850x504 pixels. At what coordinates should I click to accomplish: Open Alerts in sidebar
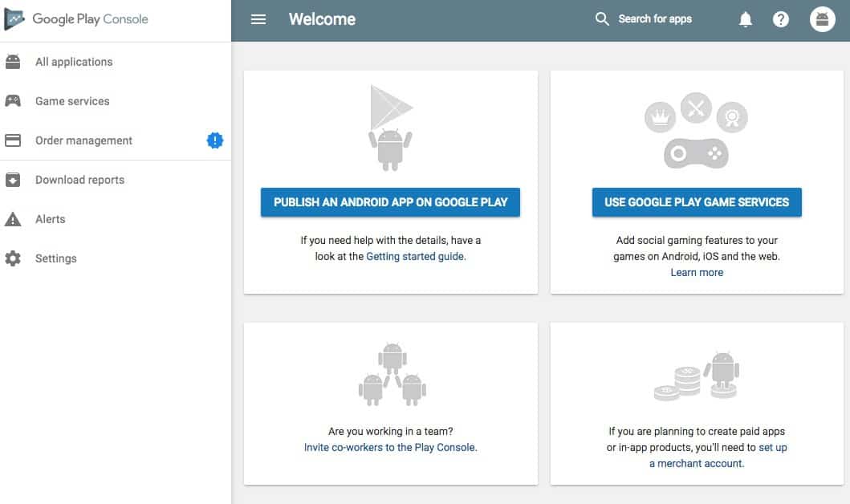[116, 219]
